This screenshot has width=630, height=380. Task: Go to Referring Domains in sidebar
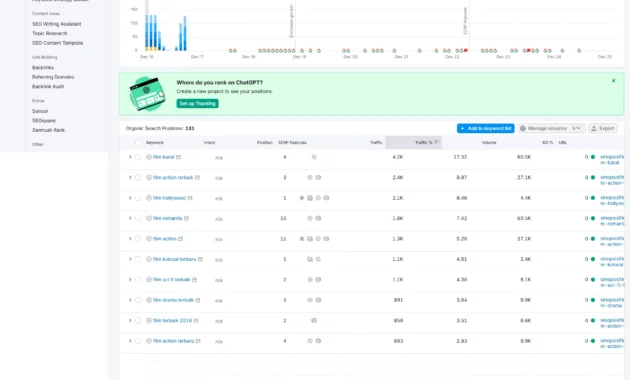(53, 77)
